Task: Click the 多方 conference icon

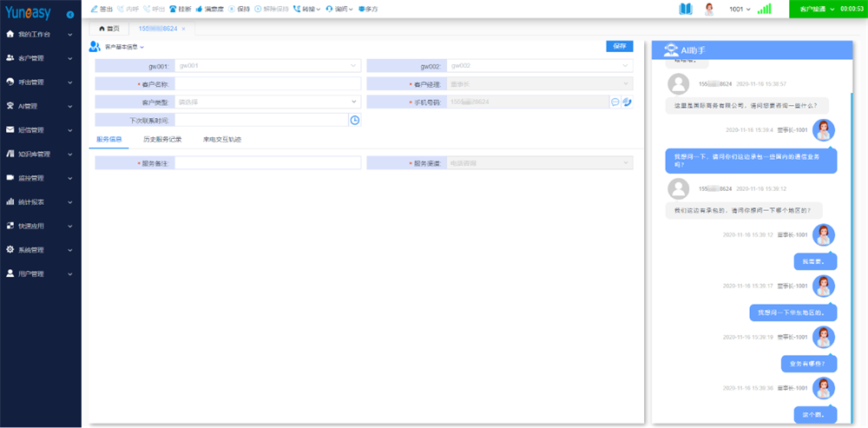Action: (361, 9)
